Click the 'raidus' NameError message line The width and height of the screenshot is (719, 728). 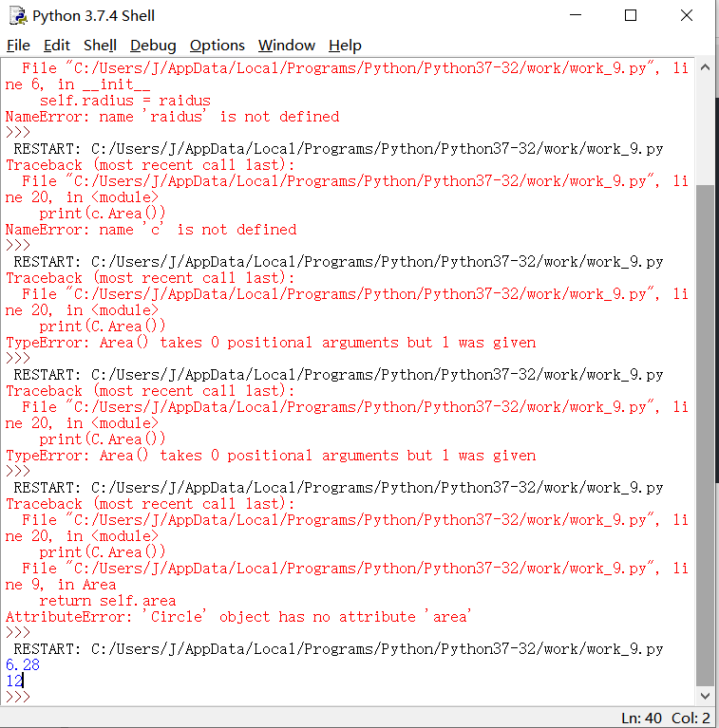coord(172,117)
